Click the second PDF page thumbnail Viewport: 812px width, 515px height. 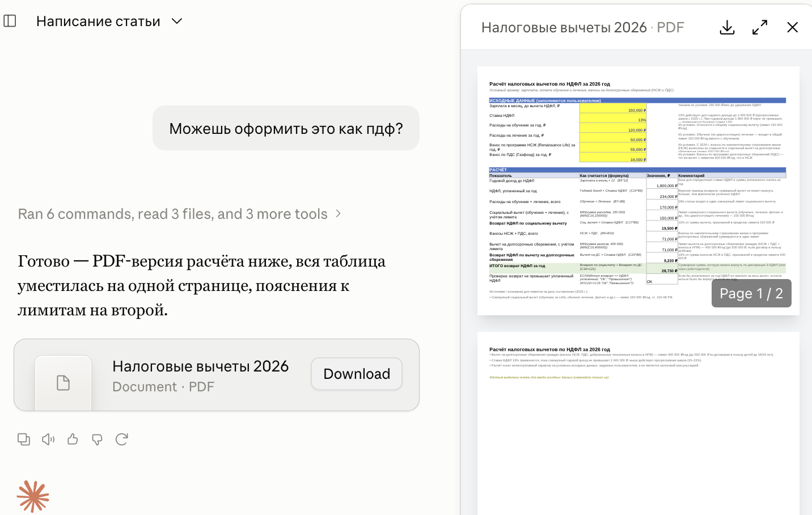point(638,423)
